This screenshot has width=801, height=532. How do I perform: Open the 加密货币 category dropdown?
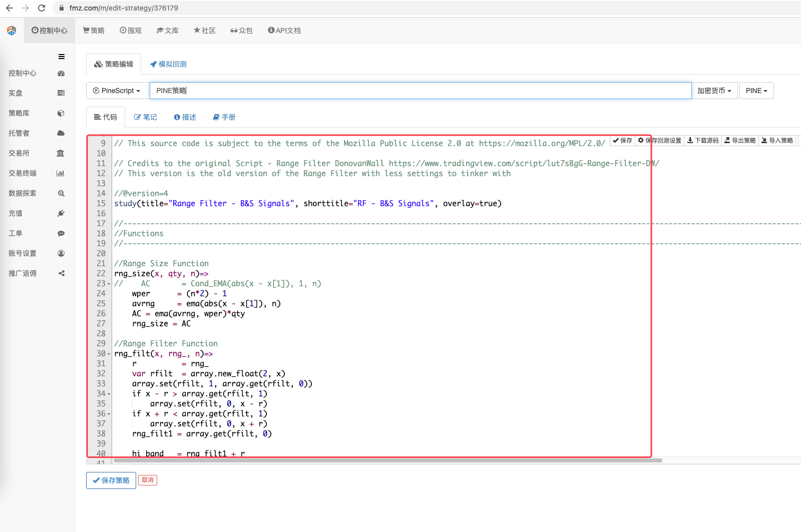714,91
